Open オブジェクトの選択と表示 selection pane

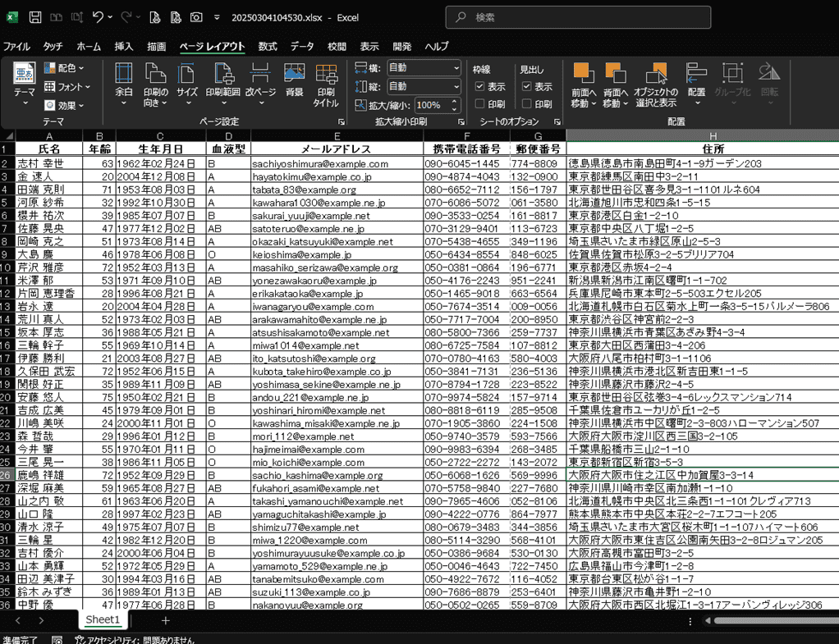tap(655, 84)
